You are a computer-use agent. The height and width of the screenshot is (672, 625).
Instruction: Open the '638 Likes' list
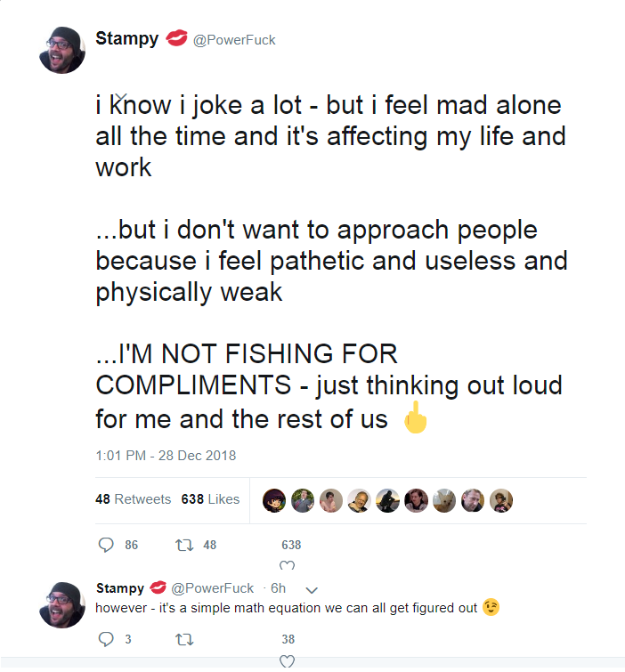click(210, 499)
